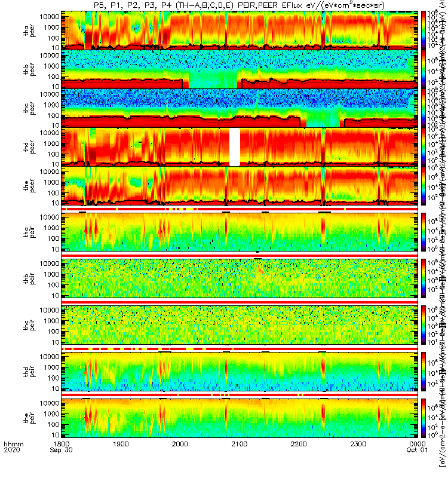
Task: Click the color bar beside the peir panel
Action: pos(424,418)
